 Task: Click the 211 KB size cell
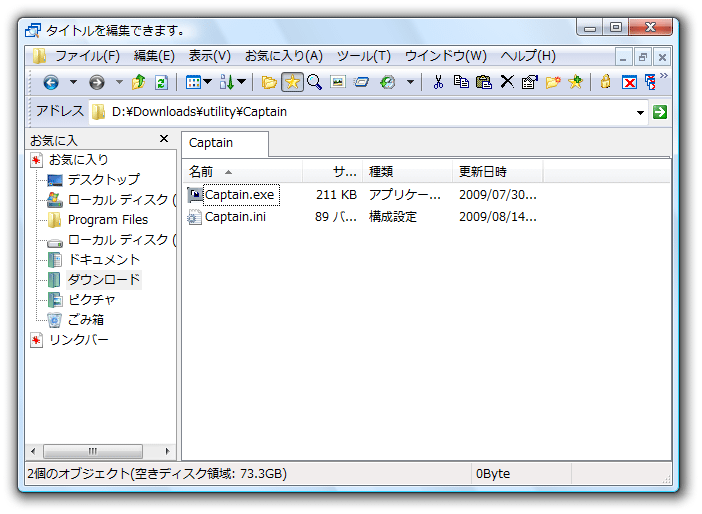coord(336,195)
